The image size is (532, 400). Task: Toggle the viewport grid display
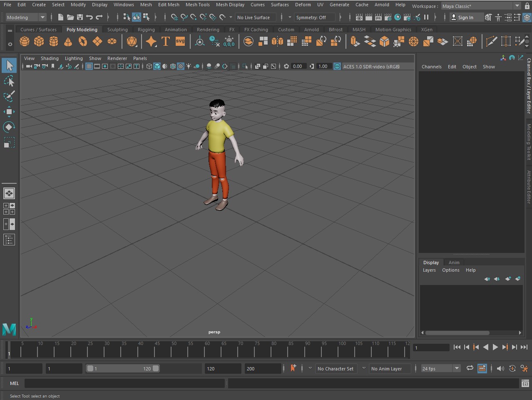[89, 66]
